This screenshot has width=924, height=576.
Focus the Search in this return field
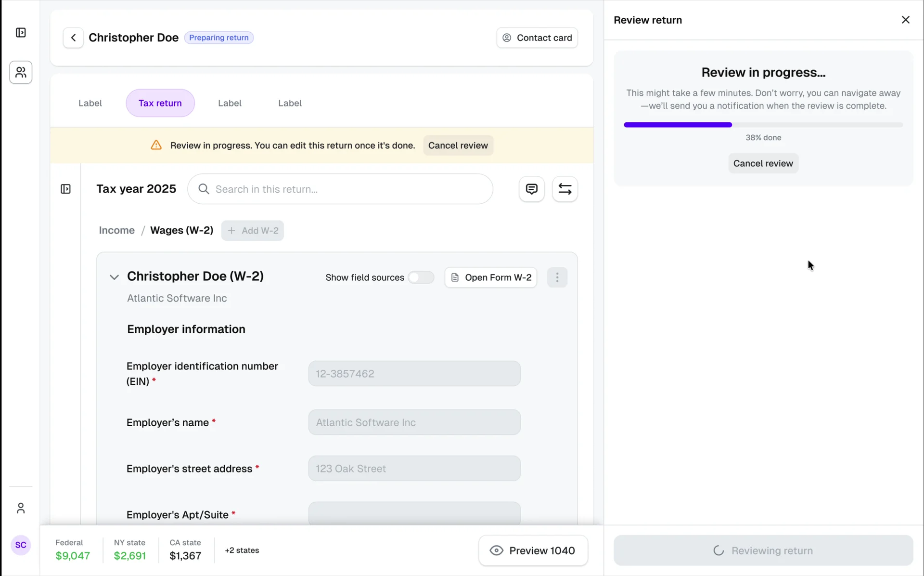click(340, 189)
